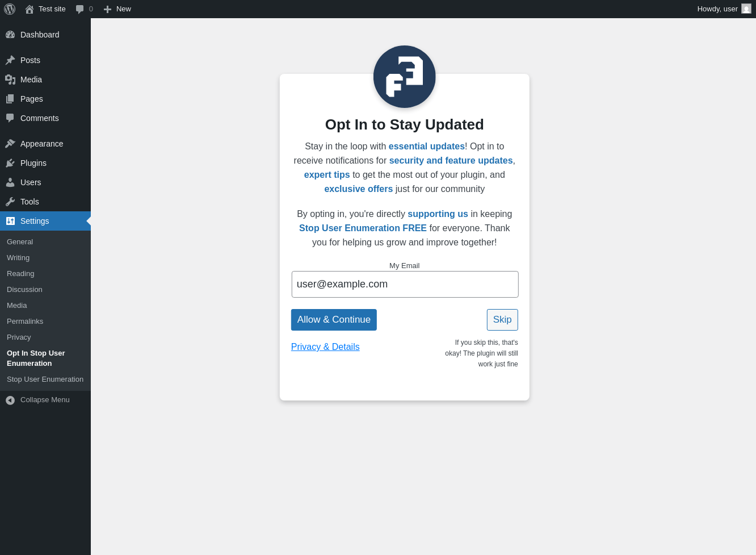
Task: Open Media library icon in sidebar
Action: click(10, 80)
